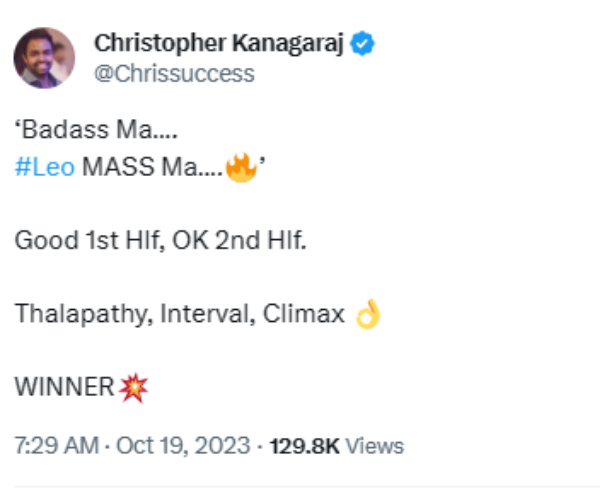This screenshot has width=600, height=500.
Task: Open Christopher Kanagaraj's profile picture
Action: click(44, 58)
